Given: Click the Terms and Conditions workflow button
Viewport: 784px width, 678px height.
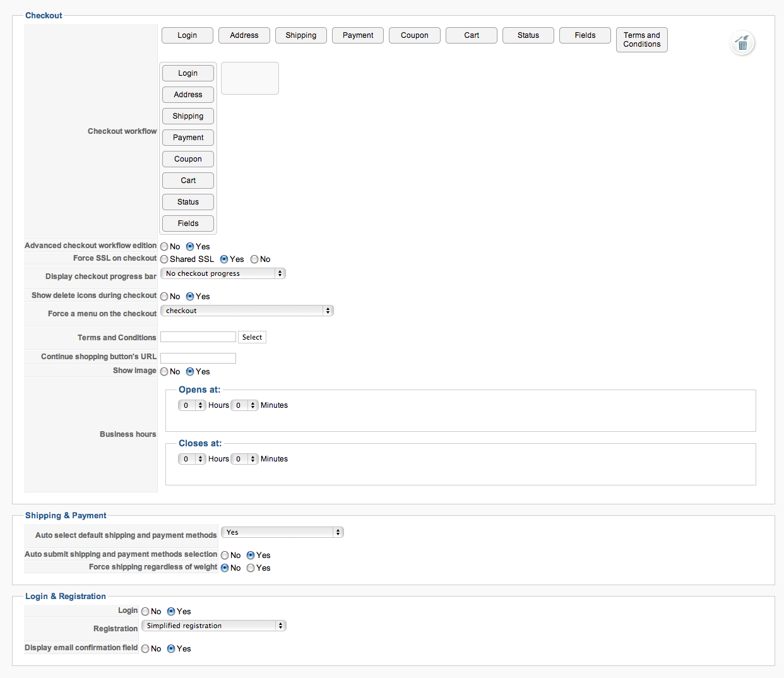Looking at the screenshot, I should point(642,40).
